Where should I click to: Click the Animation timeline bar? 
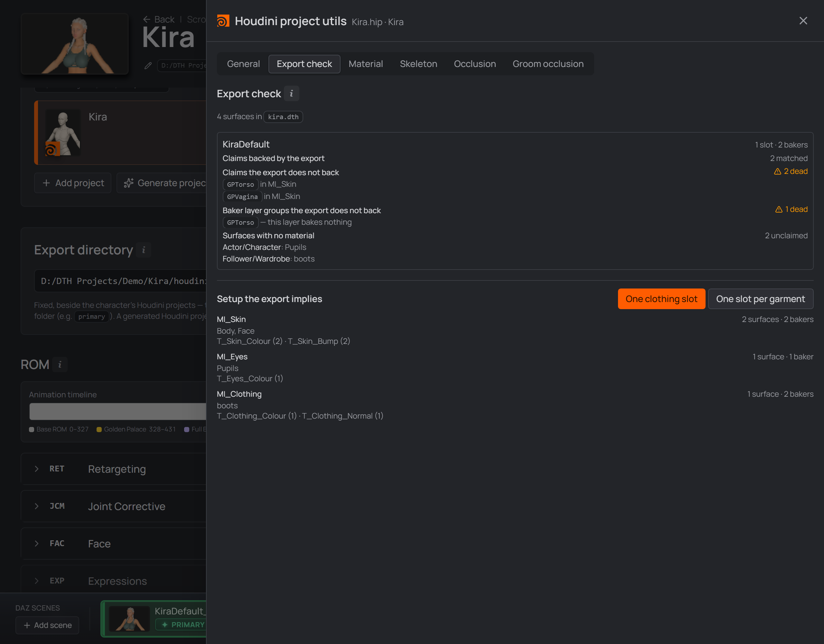(118, 412)
